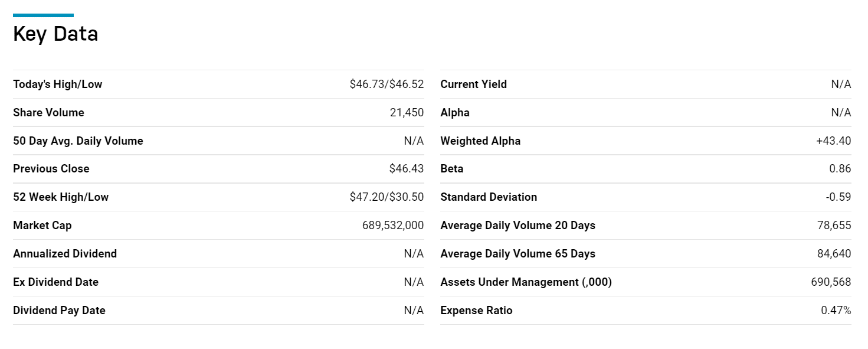Screen dimensions: 868x349
Task: Click the Share Volume value 21,450
Action: [x=407, y=113]
